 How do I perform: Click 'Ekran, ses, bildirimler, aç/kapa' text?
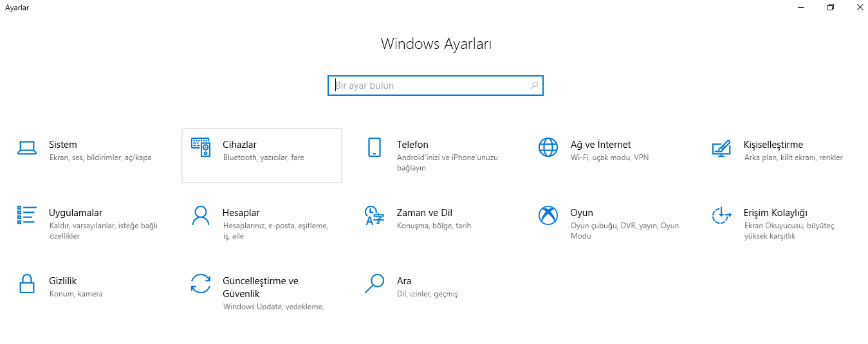click(100, 158)
